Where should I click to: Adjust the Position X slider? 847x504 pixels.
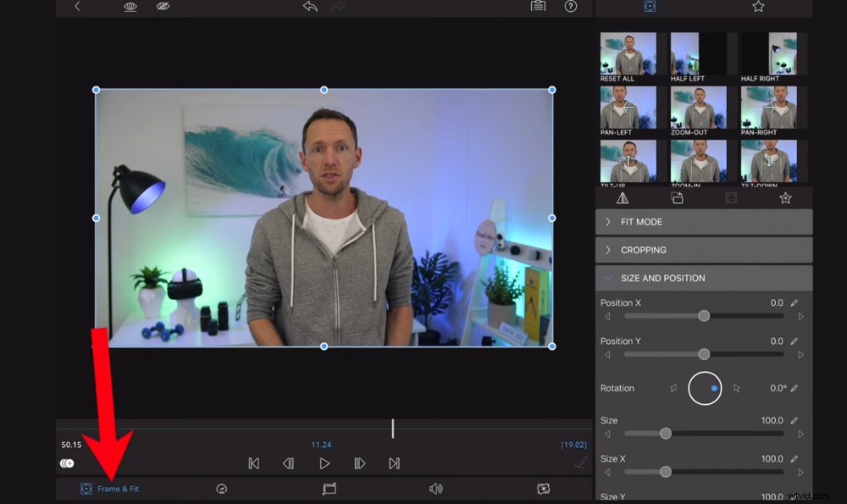703,315
